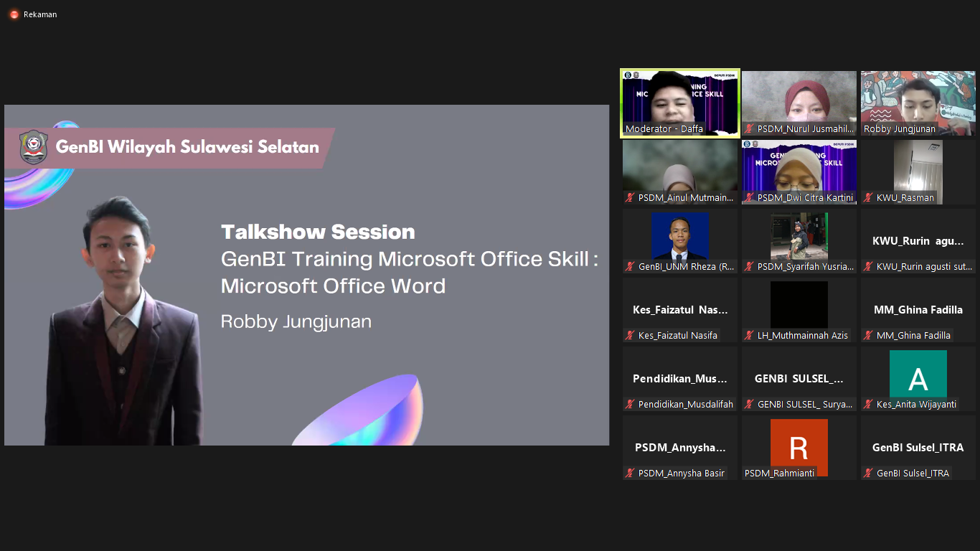980x551 pixels.
Task: Click muted mic icon for PSDM_Dwi Citra Kartini
Action: [749, 198]
